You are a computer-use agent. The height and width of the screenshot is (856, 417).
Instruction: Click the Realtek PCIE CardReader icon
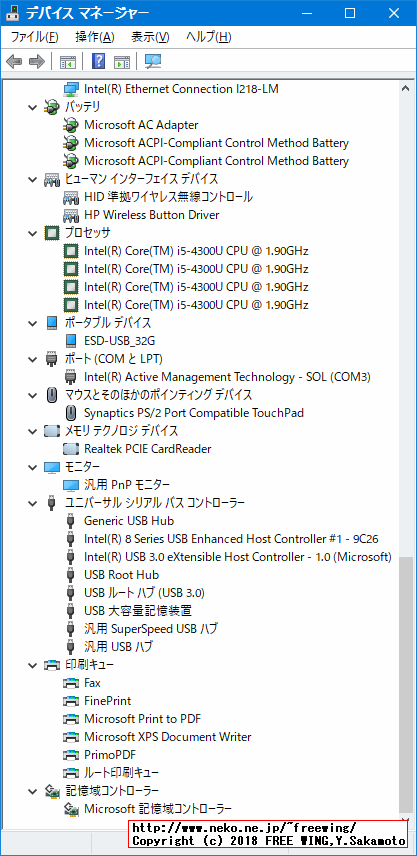tap(71, 449)
